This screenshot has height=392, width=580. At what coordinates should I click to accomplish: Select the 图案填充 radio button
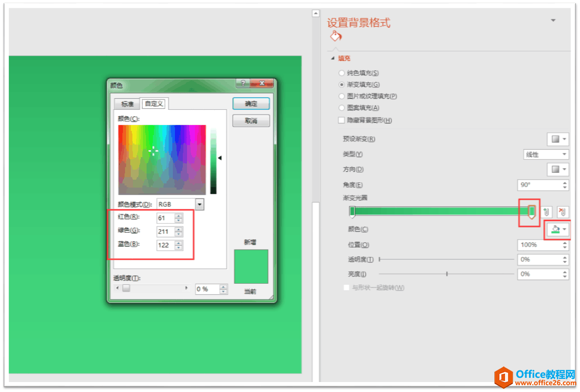342,107
